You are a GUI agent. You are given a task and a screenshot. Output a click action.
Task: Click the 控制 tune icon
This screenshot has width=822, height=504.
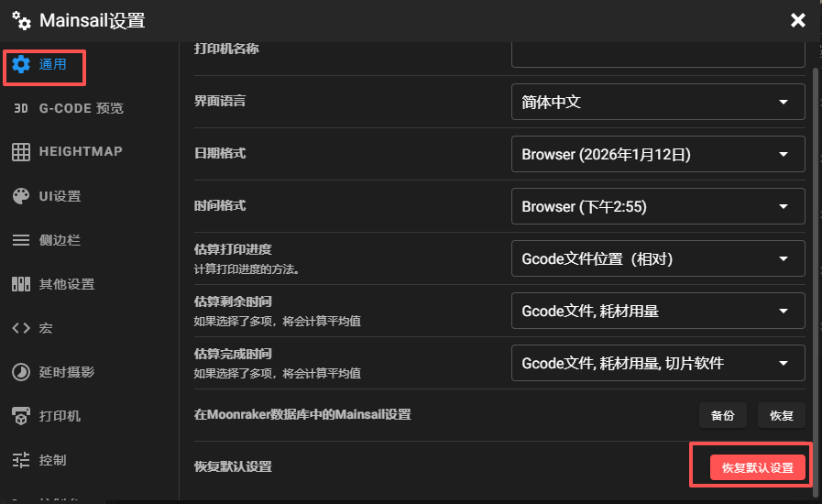(x=21, y=460)
